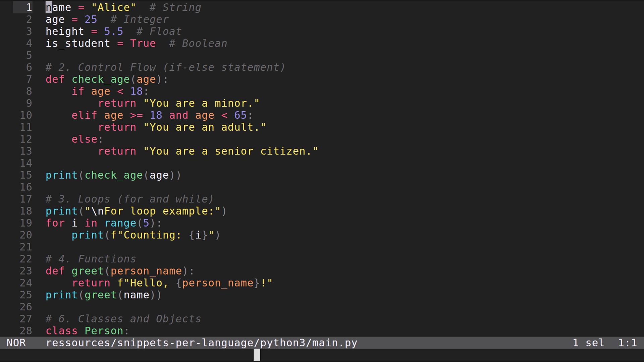Click the Control Flow section comment
Viewport: 644px width, 362px height.
pos(165,67)
